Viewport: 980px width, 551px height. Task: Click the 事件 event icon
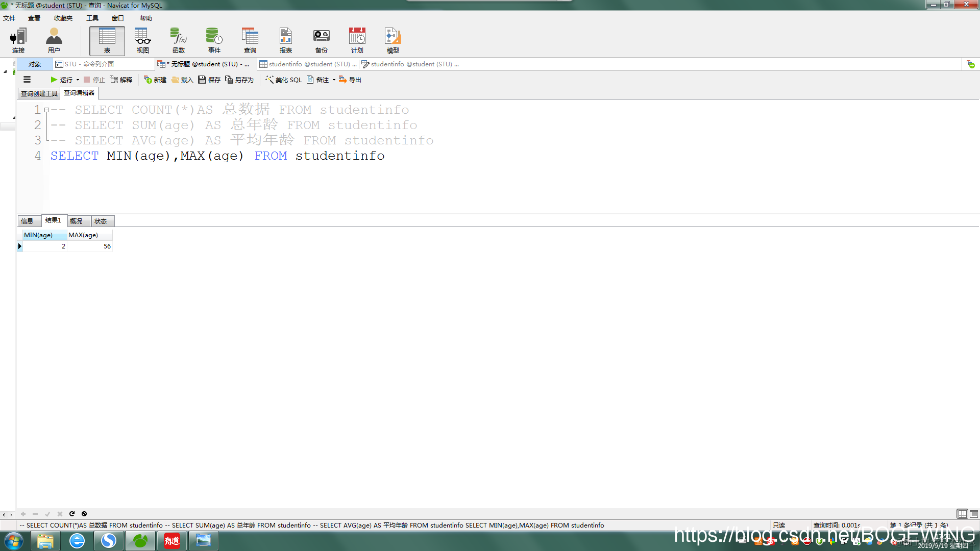point(214,41)
